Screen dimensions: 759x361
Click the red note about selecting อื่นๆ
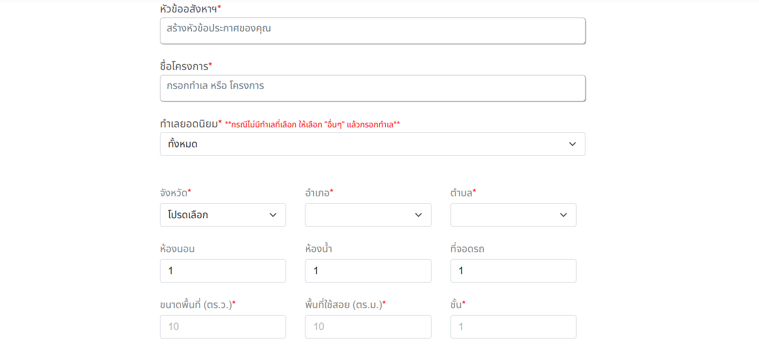pos(313,124)
